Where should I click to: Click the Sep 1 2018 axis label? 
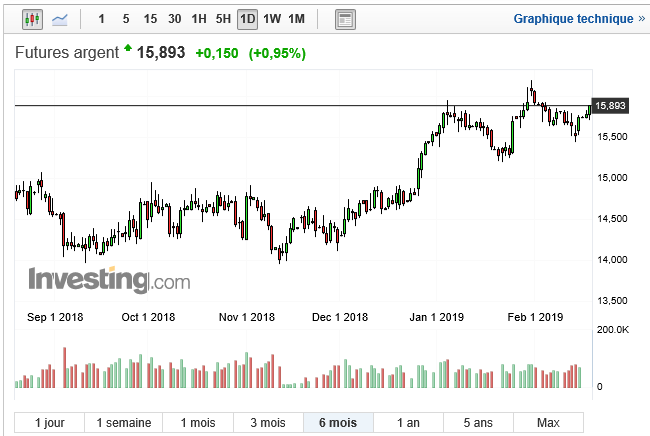[x=55, y=317]
